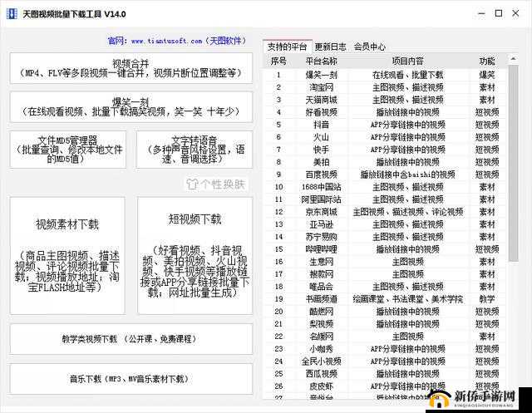Click the shirt icon beside 个性换肤

coord(192,184)
